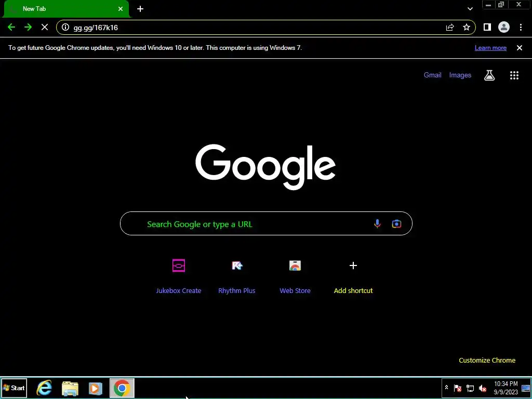Viewport: 532px width, 399px height.
Task: Start voice search with microphone icon
Action: click(377, 223)
